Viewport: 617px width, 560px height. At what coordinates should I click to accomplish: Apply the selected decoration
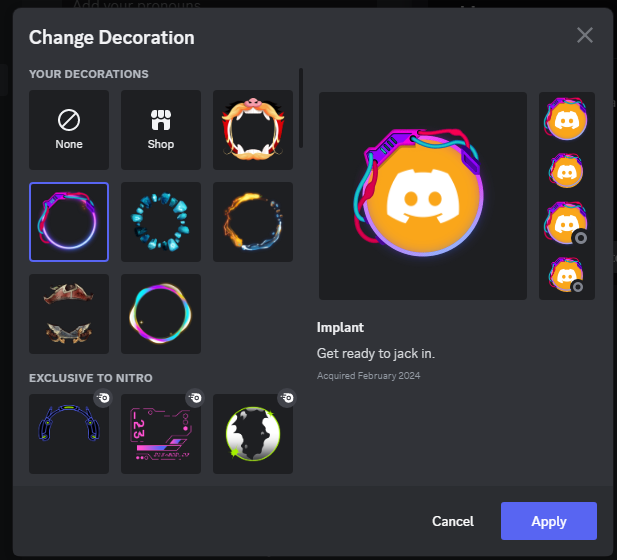tap(549, 521)
